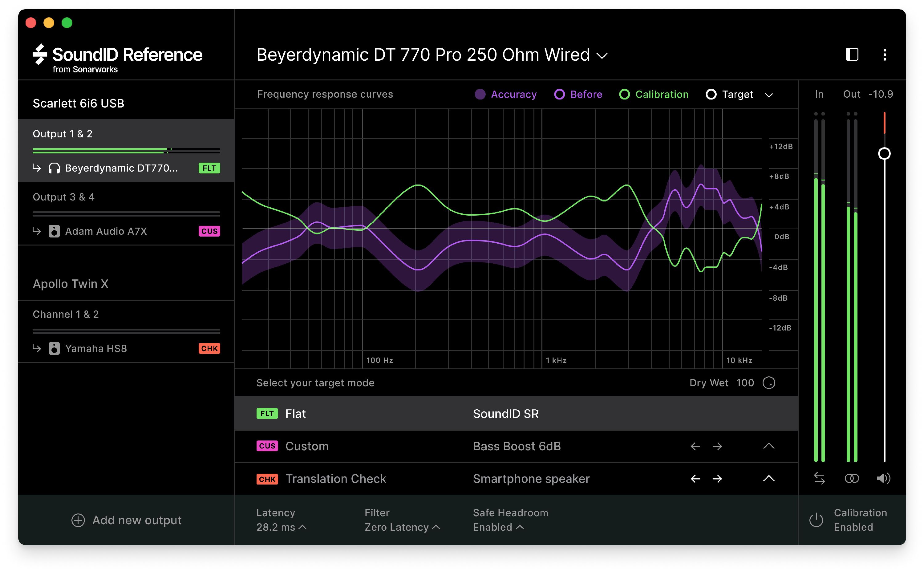Click the Dry Wet knob icon
Viewport: 924px width, 572px height.
pos(768,383)
